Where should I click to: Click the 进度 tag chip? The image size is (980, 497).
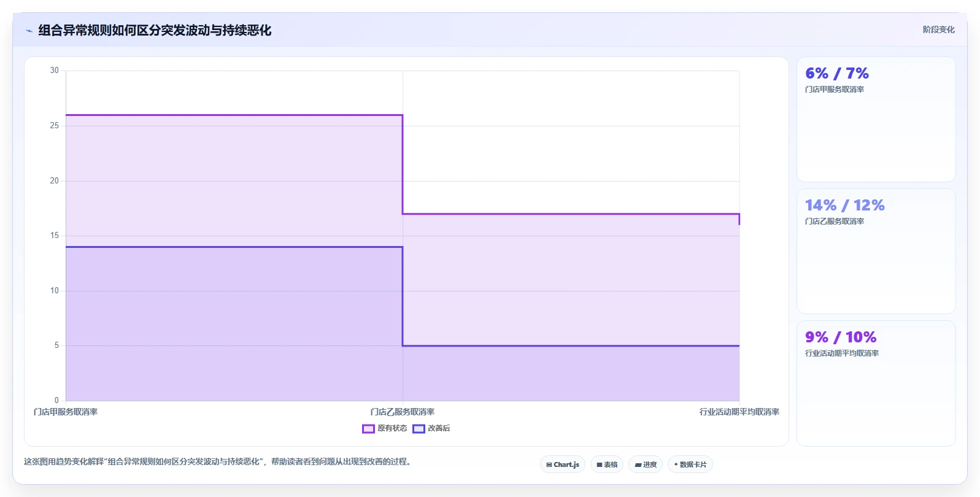coord(646,464)
